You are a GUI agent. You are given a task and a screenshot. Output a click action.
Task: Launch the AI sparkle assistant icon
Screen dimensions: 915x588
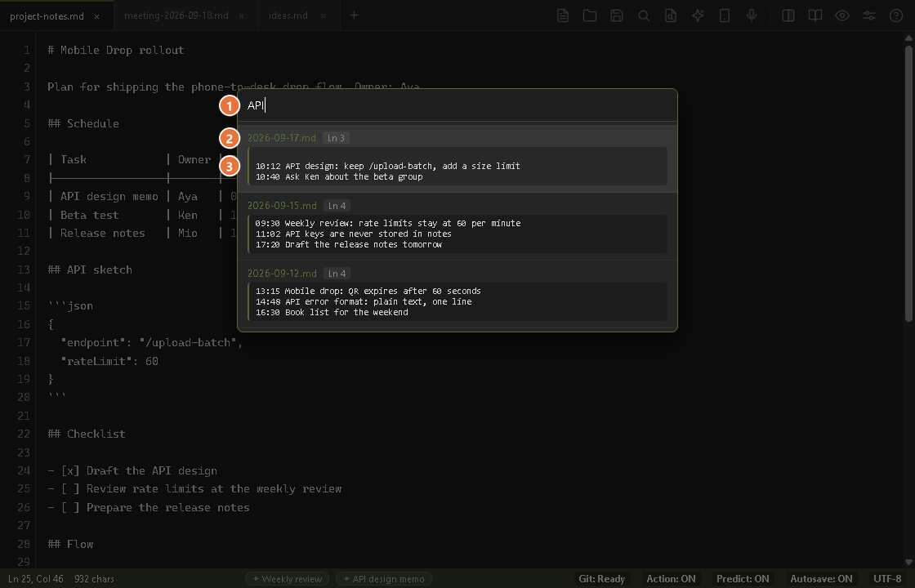point(698,16)
